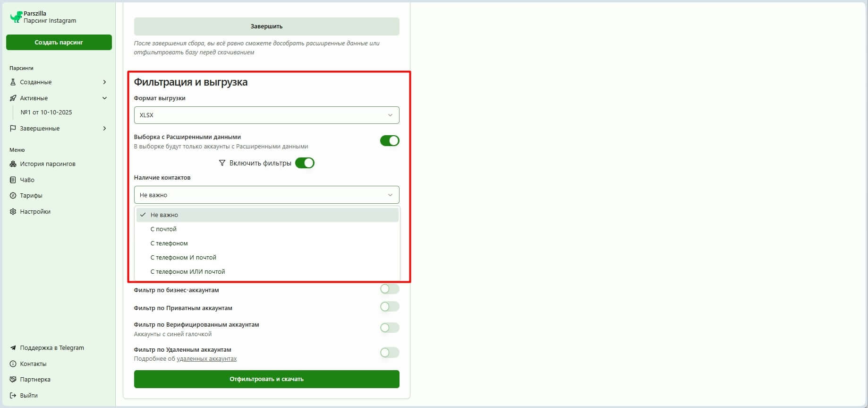
Task: Select the С почтой option
Action: [x=267, y=229]
